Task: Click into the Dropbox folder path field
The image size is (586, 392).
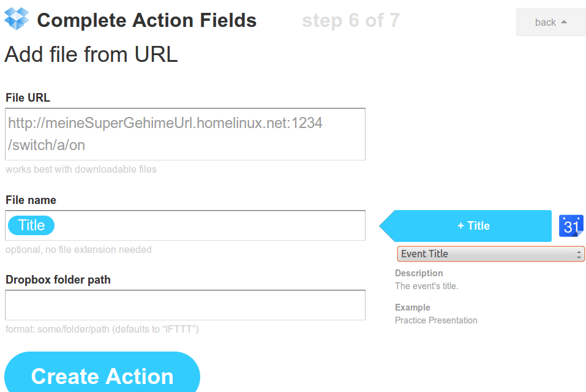Action: click(x=185, y=305)
